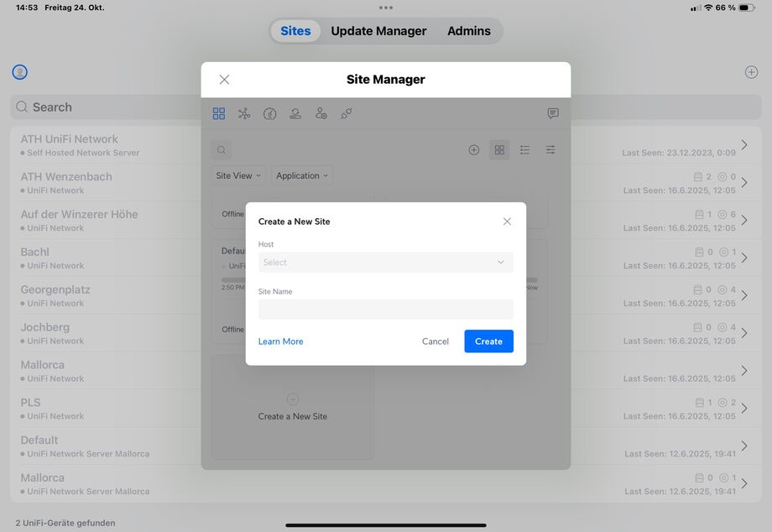The image size is (772, 532).
Task: Click the account profile icon
Action: pos(20,72)
